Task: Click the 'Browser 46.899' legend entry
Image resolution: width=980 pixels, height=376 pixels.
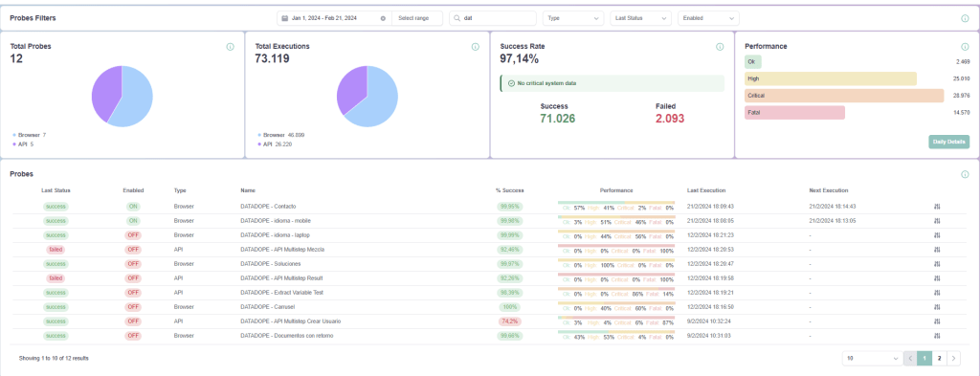Action: tap(280, 135)
